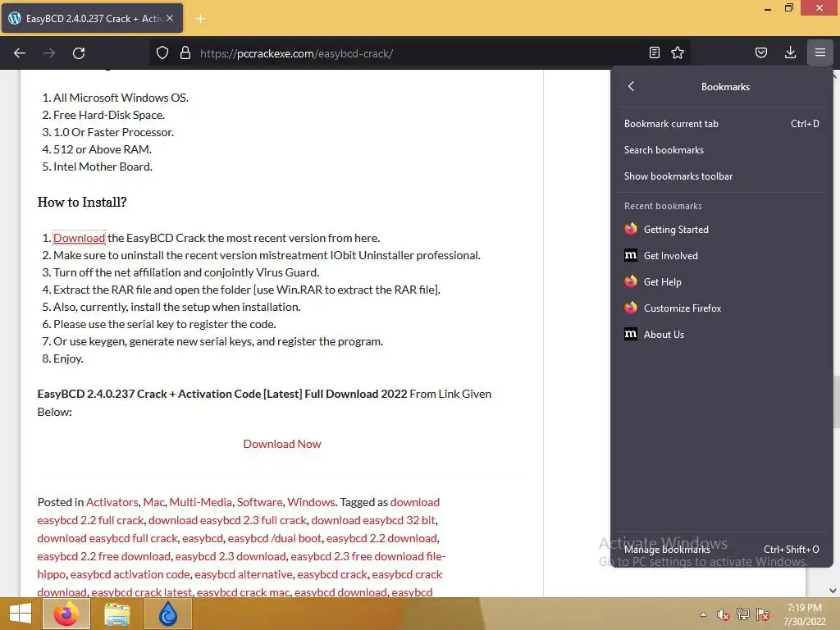Choose Manage bookmarks entry
840x630 pixels.
point(722,549)
